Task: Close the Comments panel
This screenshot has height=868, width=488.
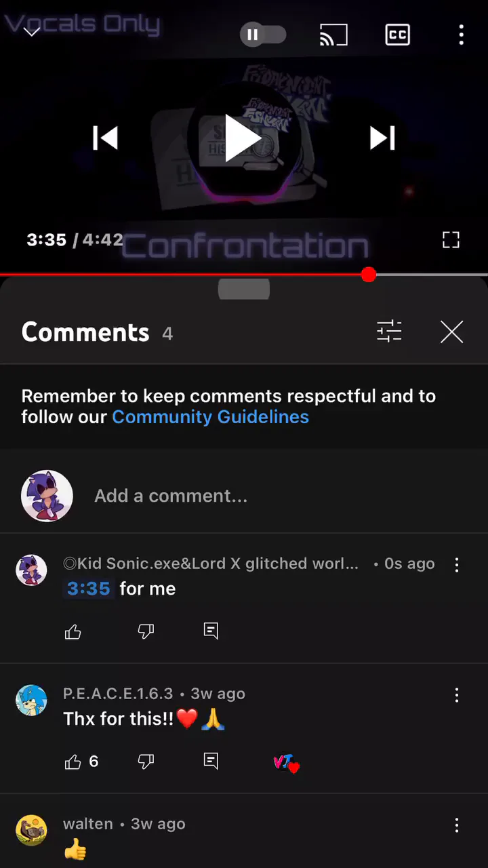Action: pyautogui.click(x=451, y=332)
